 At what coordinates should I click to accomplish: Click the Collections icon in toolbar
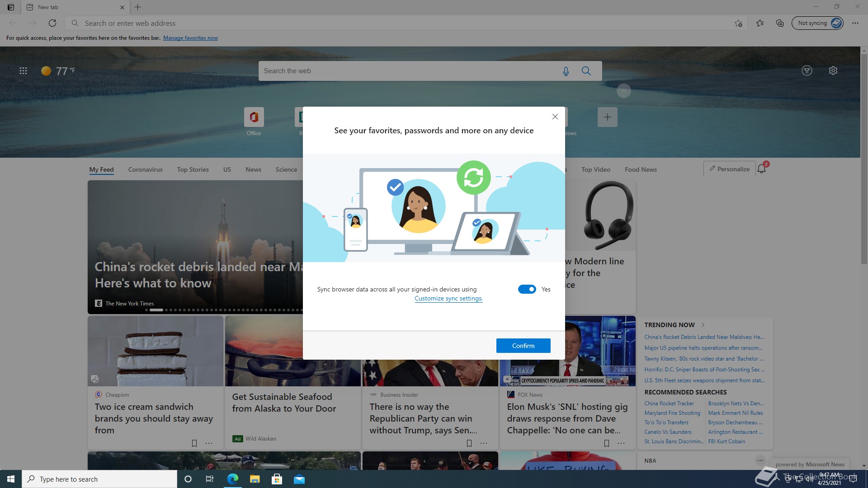tap(780, 23)
